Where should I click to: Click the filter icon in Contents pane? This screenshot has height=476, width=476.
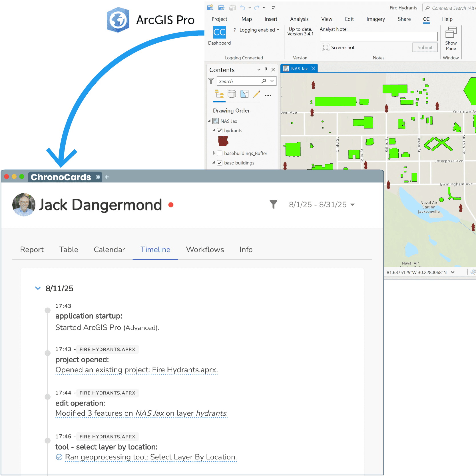(x=211, y=81)
